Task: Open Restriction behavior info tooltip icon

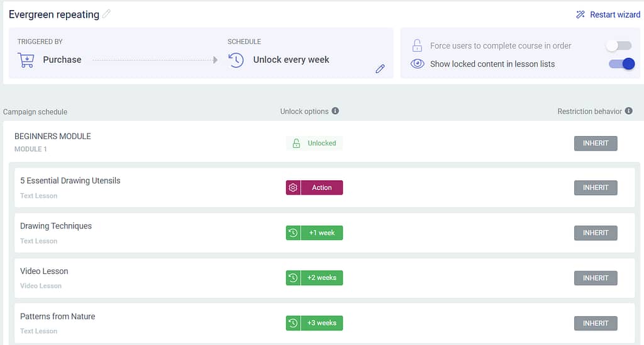Action: [x=628, y=111]
